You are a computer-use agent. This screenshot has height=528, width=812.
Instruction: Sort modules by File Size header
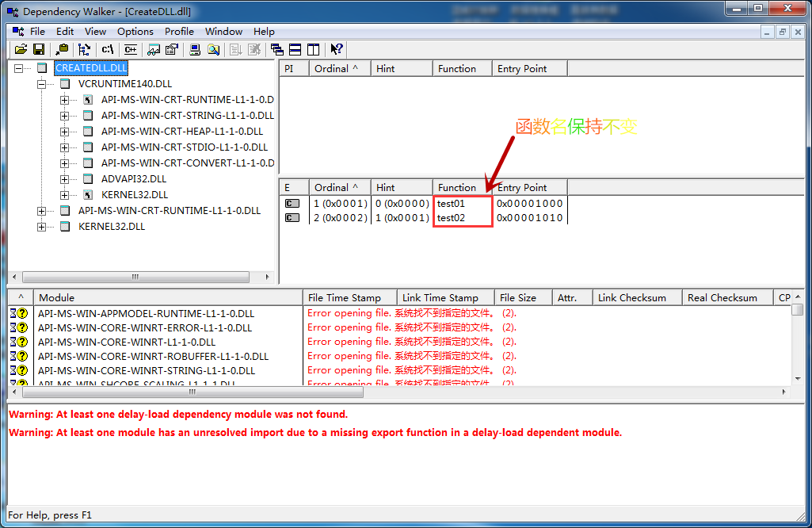tap(523, 297)
